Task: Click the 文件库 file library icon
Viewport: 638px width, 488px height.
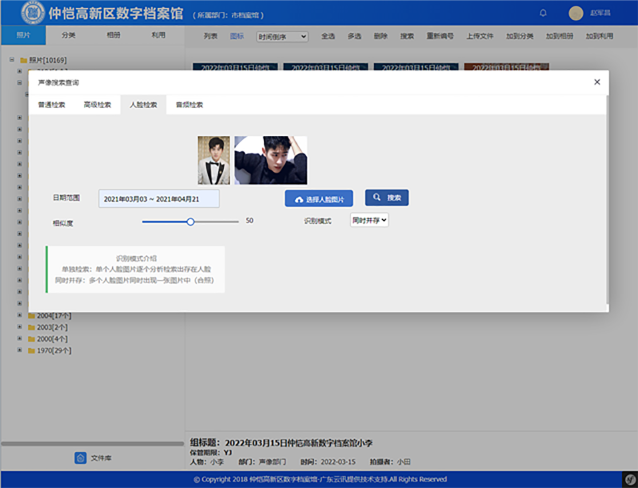Action: 81,457
